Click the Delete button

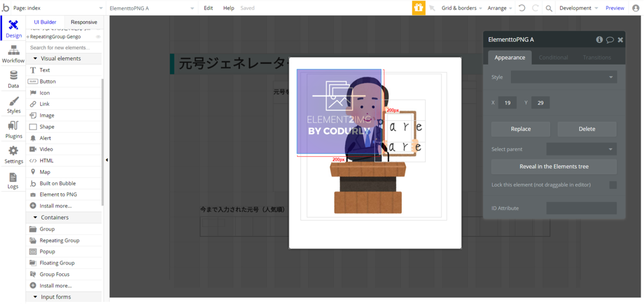(587, 129)
